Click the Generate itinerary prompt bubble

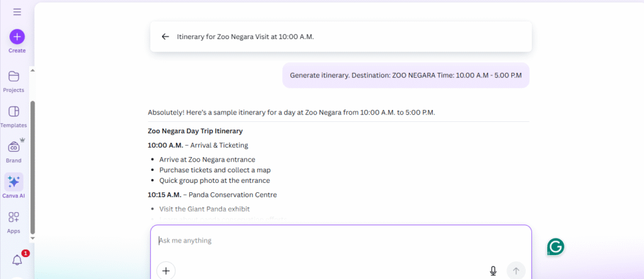[406, 75]
